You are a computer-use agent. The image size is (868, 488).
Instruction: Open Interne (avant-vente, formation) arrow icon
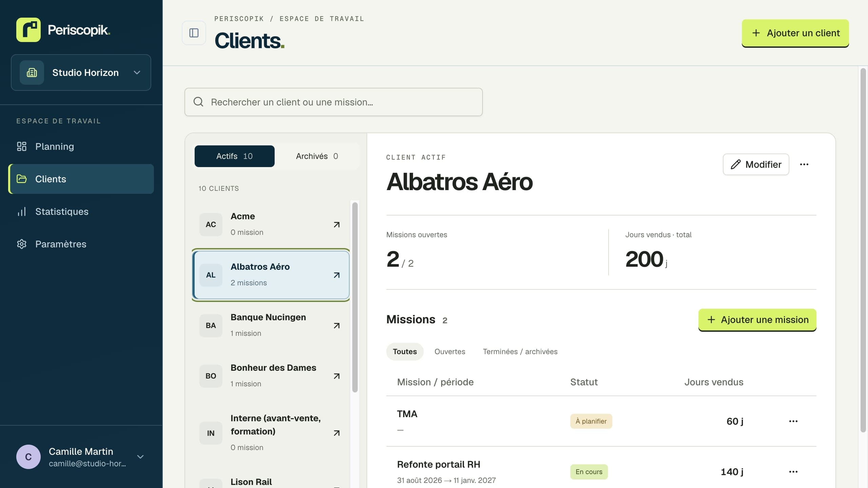336,433
